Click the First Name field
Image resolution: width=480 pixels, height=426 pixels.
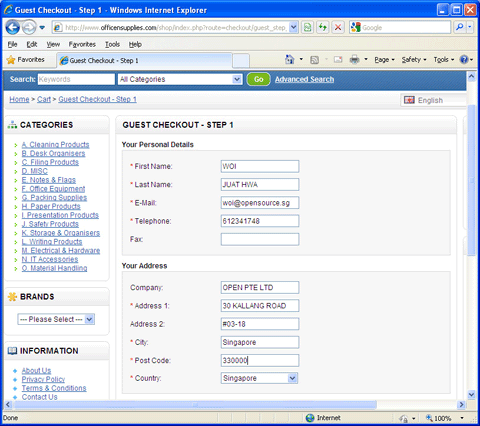tap(260, 166)
